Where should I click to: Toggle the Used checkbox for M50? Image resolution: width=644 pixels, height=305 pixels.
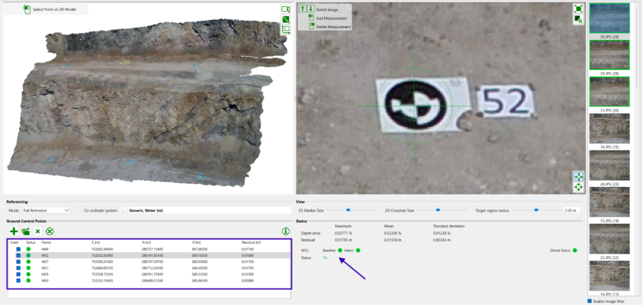point(17,280)
